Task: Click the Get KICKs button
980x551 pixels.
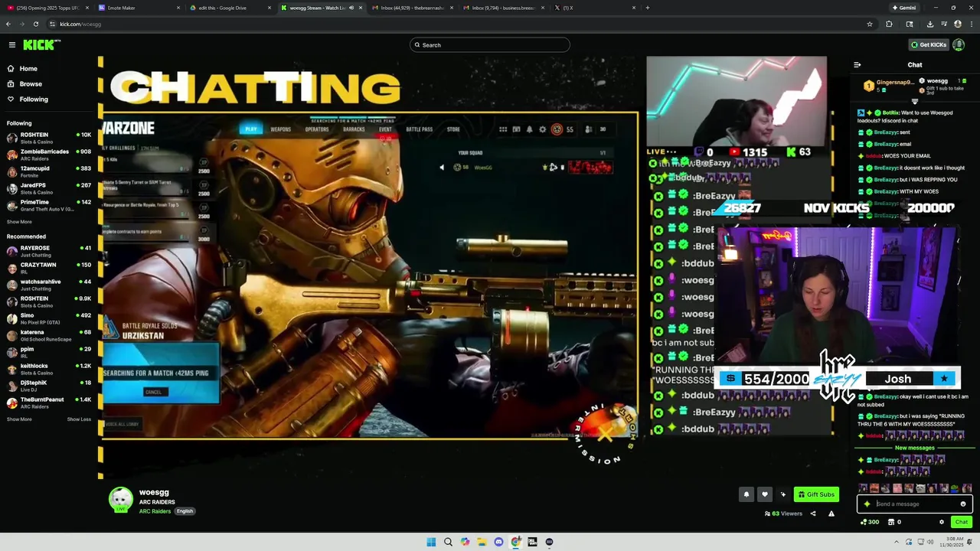Action: [x=928, y=45]
